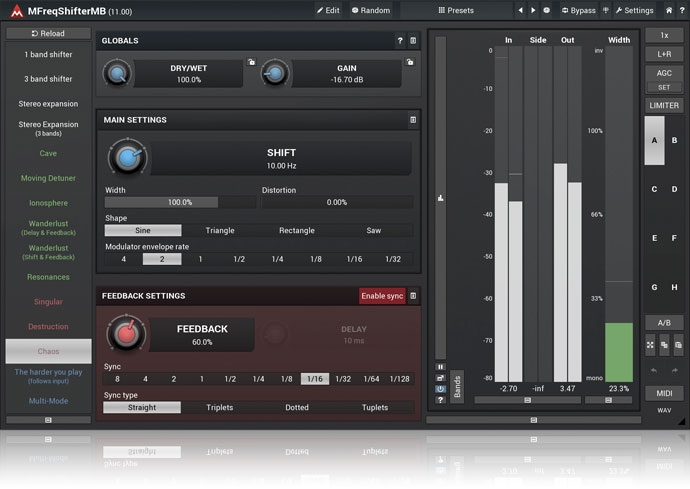Click the DRY/WET lock icon

tap(251, 62)
